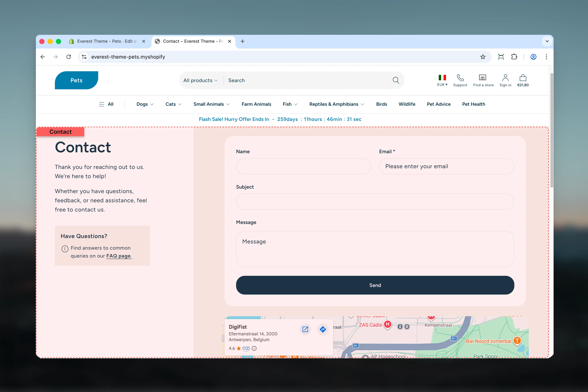Click the page vertical scrollbar
588x392 pixels.
[x=551, y=130]
